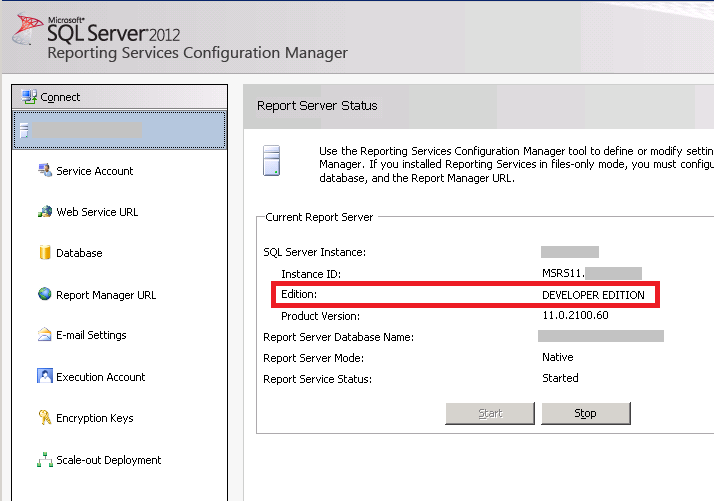Click the Native report server mode value
The image size is (714, 501).
558,357
